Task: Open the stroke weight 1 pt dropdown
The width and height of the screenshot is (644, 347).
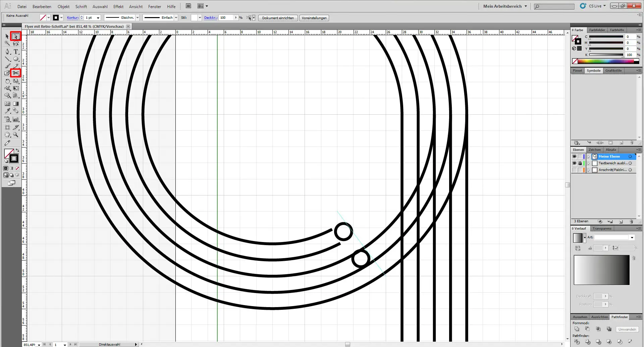Action: [98, 18]
